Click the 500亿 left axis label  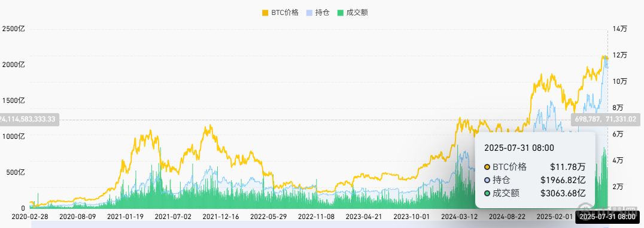(16, 172)
